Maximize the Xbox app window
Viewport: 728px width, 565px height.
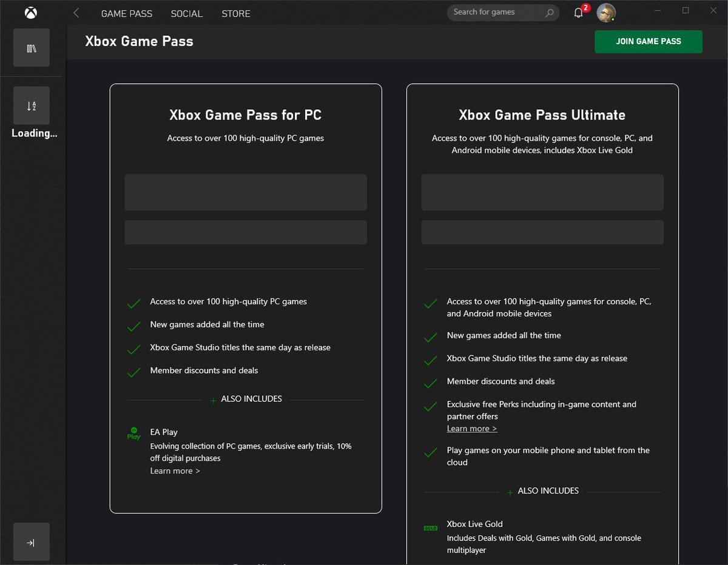(686, 10)
